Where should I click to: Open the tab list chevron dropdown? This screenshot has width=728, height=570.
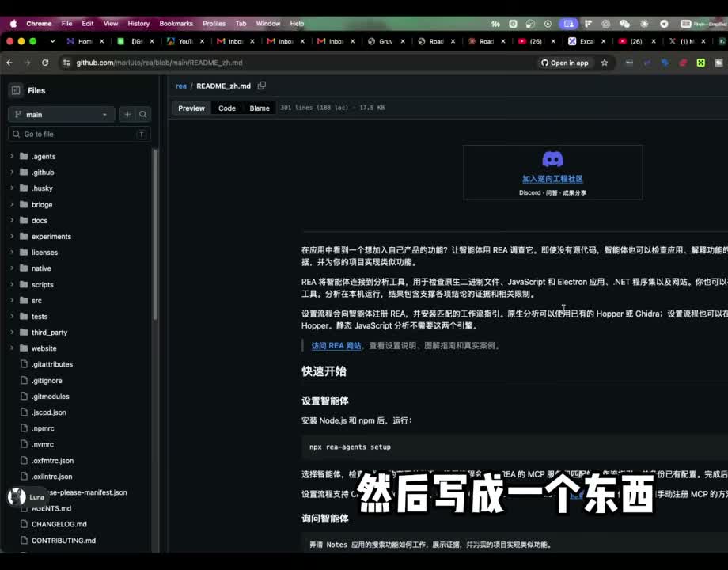coord(52,41)
